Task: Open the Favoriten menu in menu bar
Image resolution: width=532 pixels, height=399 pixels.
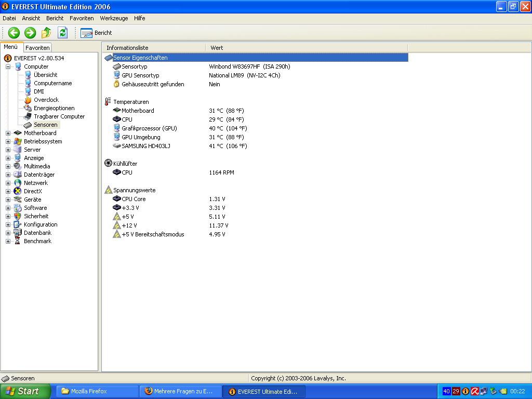Action: 82,18
